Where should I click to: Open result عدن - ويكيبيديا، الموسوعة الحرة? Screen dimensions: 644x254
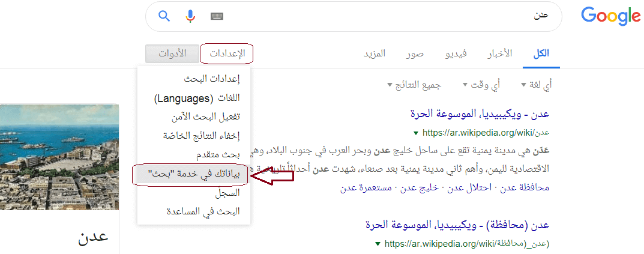(480, 114)
